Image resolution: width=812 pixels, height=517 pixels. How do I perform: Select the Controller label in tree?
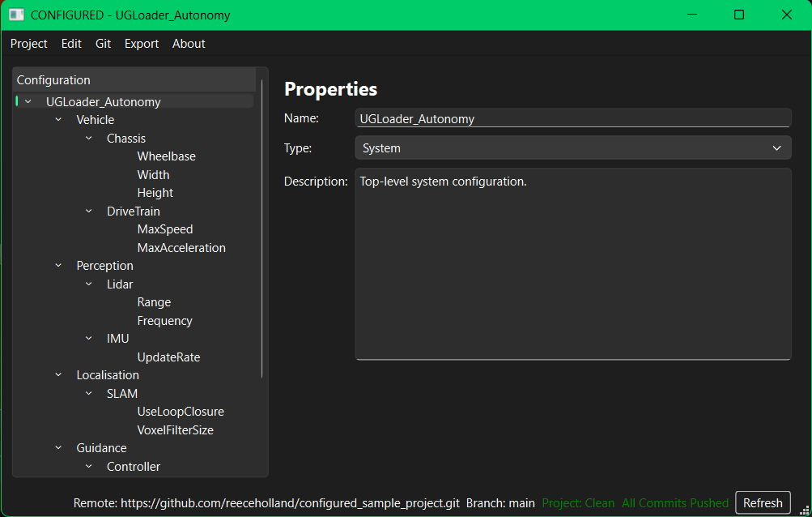click(133, 466)
